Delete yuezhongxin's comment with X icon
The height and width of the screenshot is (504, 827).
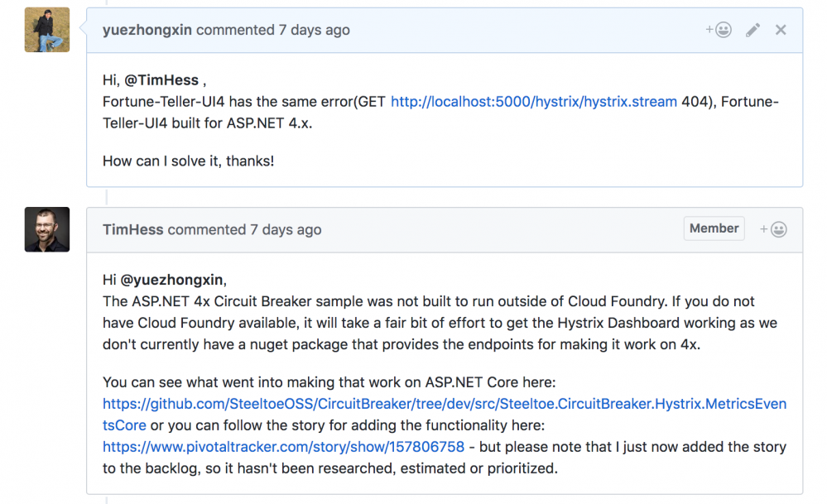pyautogui.click(x=781, y=30)
